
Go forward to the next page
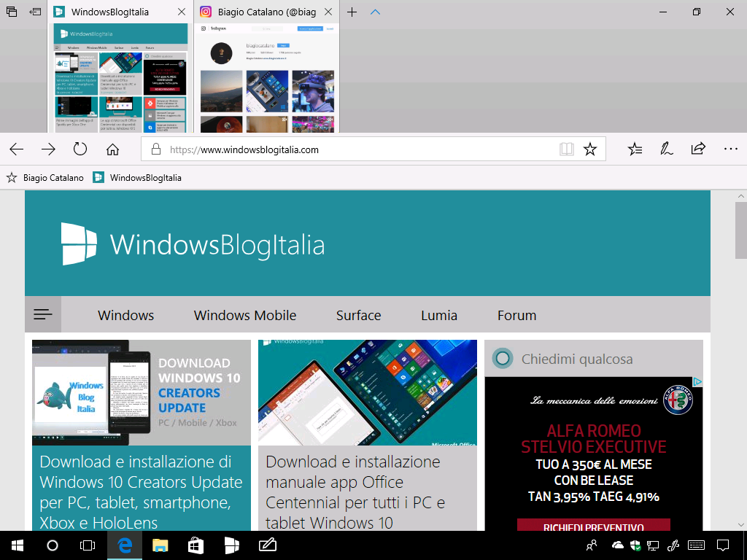pyautogui.click(x=48, y=149)
